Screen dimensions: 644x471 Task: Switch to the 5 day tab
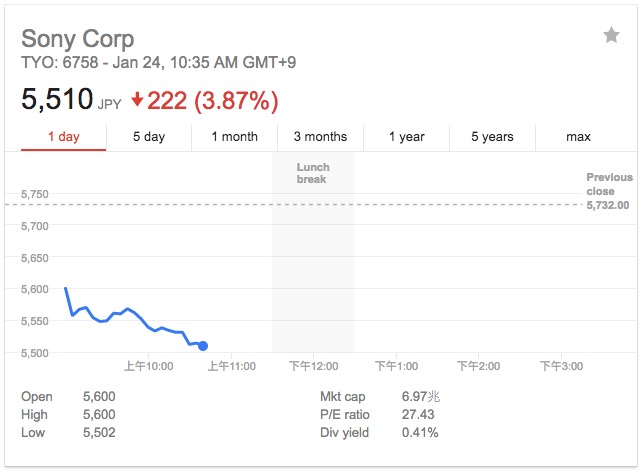point(149,137)
